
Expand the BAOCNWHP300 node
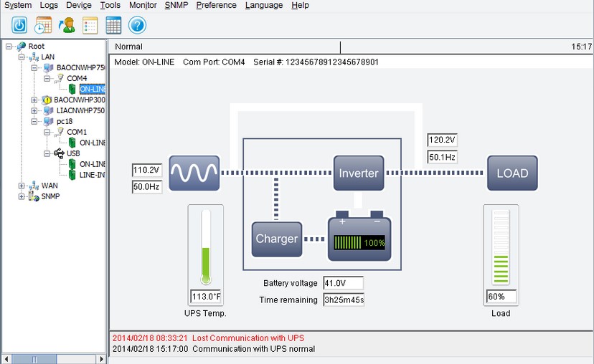[34, 100]
